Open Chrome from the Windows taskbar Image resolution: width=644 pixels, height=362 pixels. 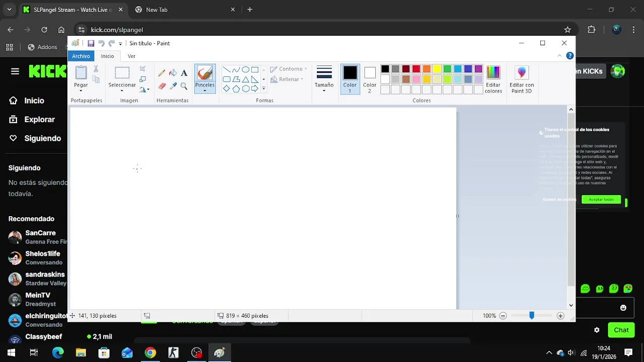click(x=150, y=352)
